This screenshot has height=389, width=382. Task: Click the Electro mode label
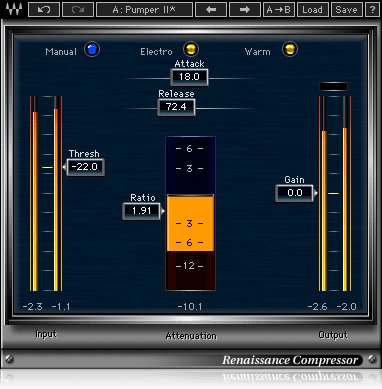pyautogui.click(x=156, y=52)
